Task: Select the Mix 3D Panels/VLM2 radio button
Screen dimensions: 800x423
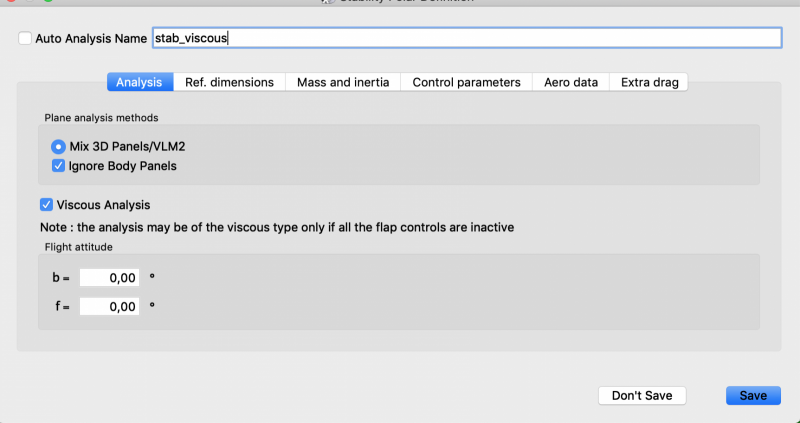Action: click(x=59, y=146)
